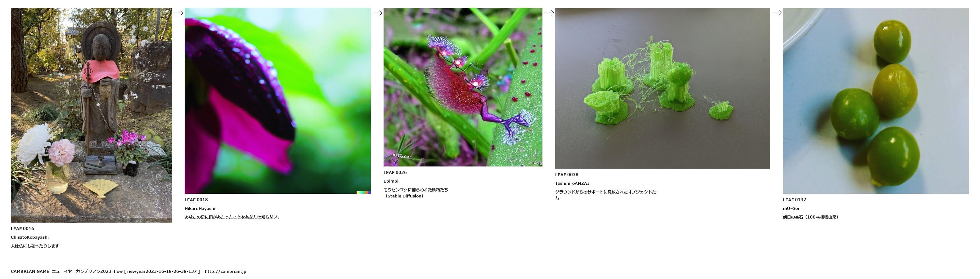Click the LEAF 0137 label

click(x=794, y=200)
